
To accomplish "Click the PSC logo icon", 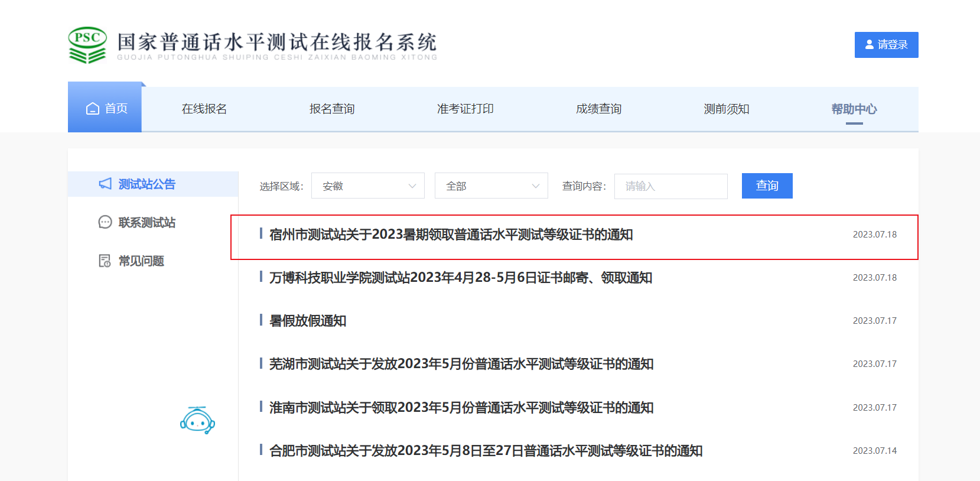I will [87, 45].
